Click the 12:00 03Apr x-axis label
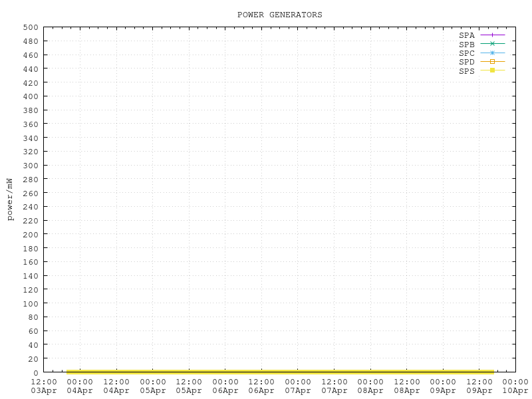Image resolution: width=532 pixels, height=399 pixels. click(44, 386)
